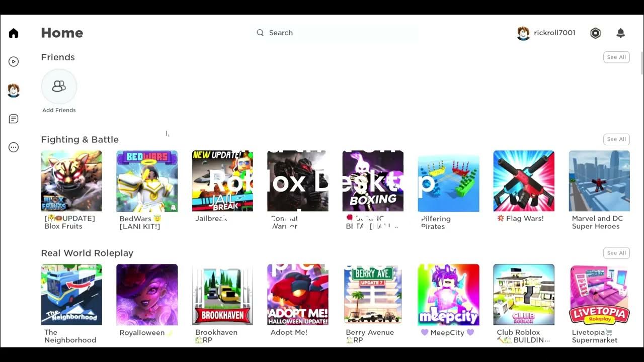Open The Neighborhood game thumbnail

coord(71,295)
